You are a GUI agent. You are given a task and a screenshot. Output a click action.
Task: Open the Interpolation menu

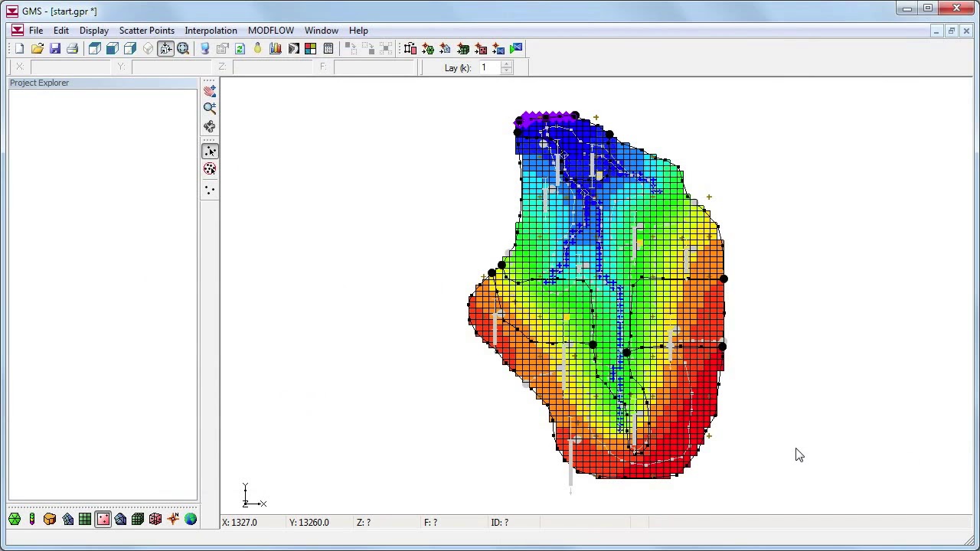pyautogui.click(x=211, y=31)
